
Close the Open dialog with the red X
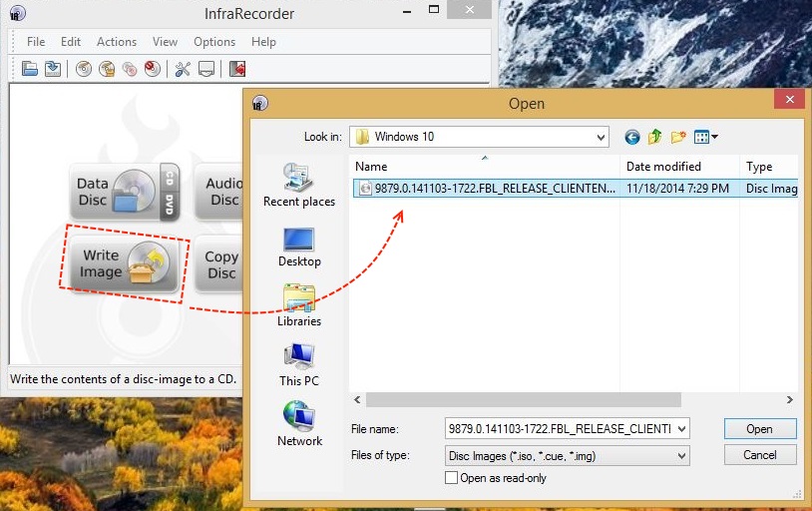(789, 99)
